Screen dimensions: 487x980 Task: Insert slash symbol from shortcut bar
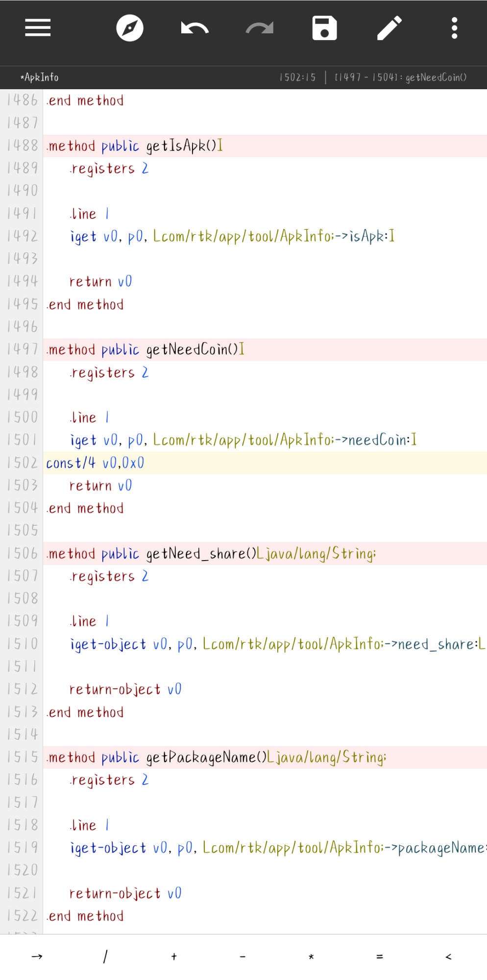105,956
